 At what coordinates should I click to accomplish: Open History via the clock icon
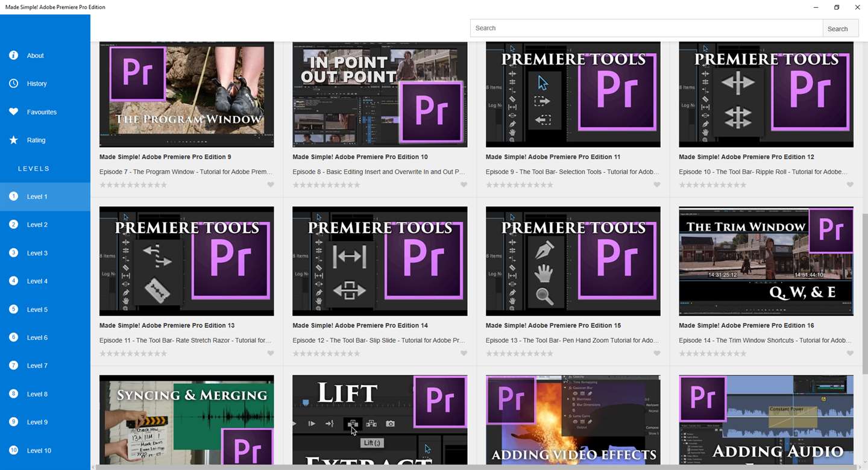coord(13,83)
